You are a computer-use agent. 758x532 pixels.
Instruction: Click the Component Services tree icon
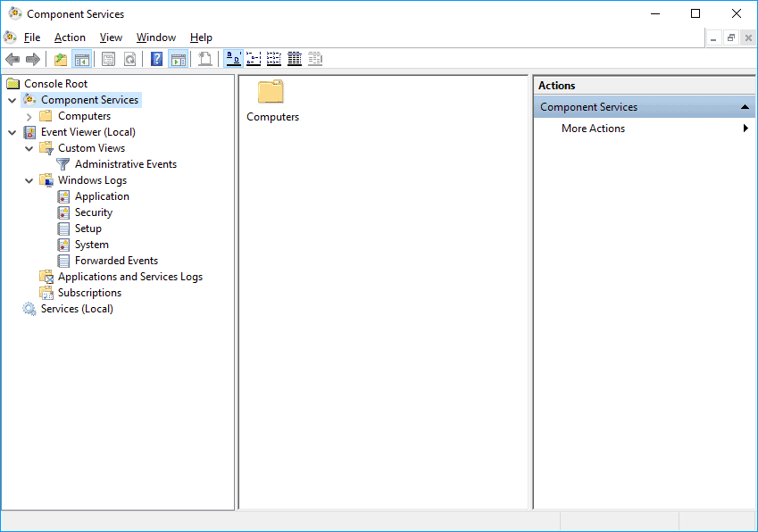29,100
